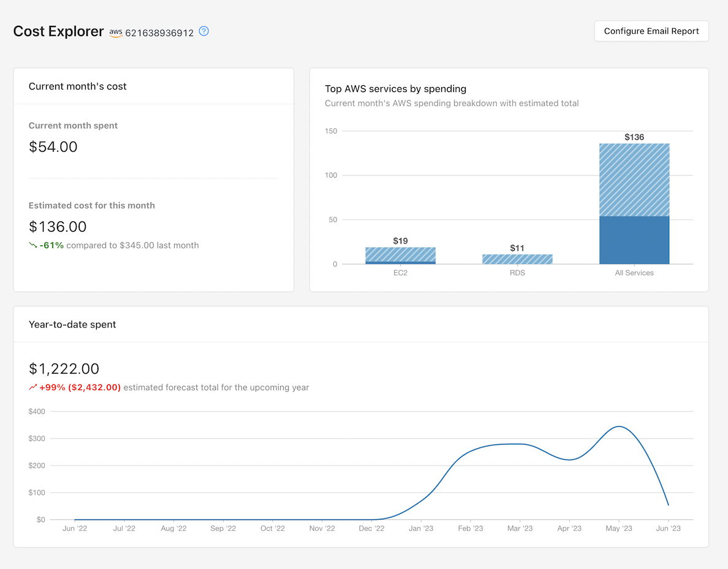Click the Mar '23 x-axis label
This screenshot has height=569, width=728.
point(520,528)
